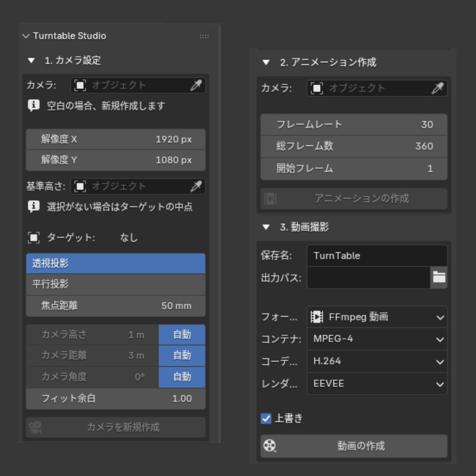This screenshot has width=476, height=476.
Task: Collapse the 1. カメラ設定 section
Action: click(31, 60)
